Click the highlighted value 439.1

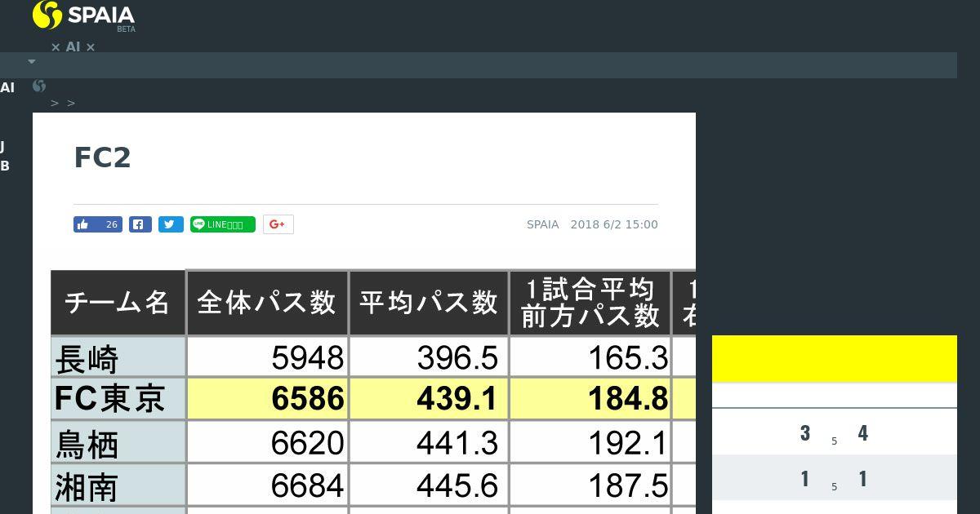[x=457, y=399]
